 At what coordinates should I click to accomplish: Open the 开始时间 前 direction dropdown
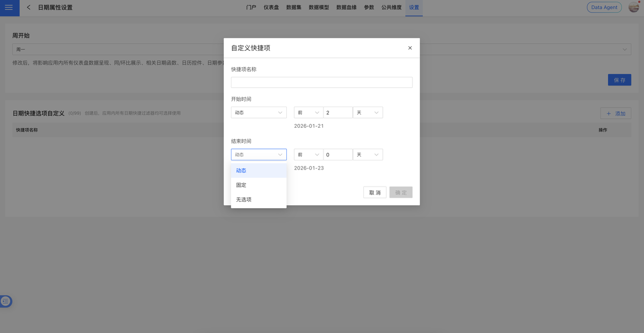point(308,113)
